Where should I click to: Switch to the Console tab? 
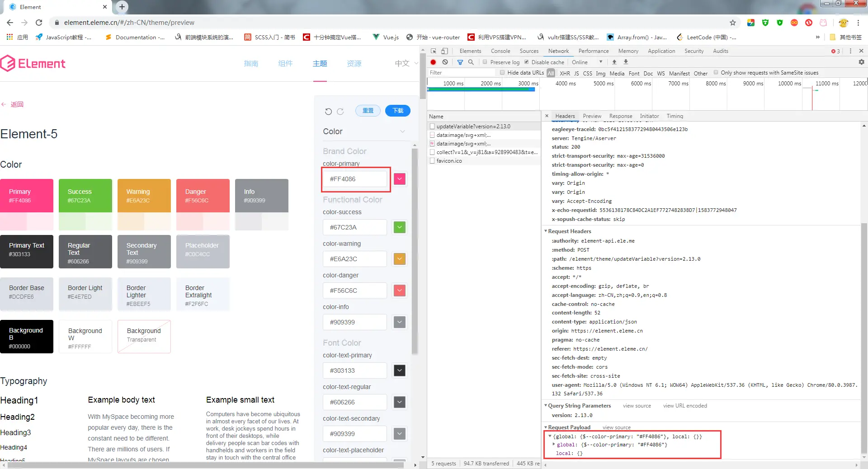coord(500,51)
